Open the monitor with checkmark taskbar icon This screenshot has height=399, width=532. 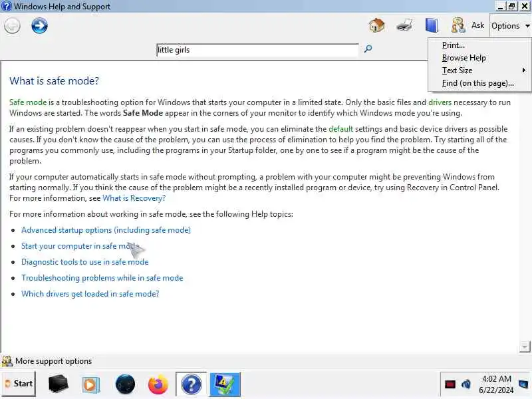(225, 384)
